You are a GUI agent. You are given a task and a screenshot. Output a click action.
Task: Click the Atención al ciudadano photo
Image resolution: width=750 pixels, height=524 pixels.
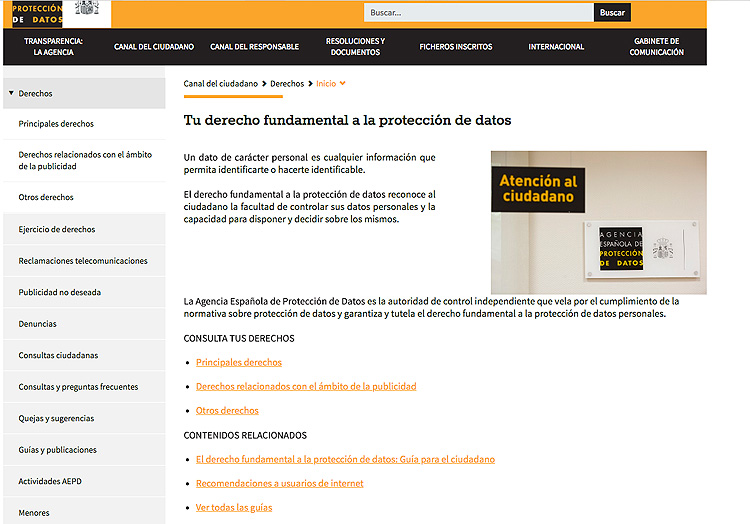[x=598, y=222]
